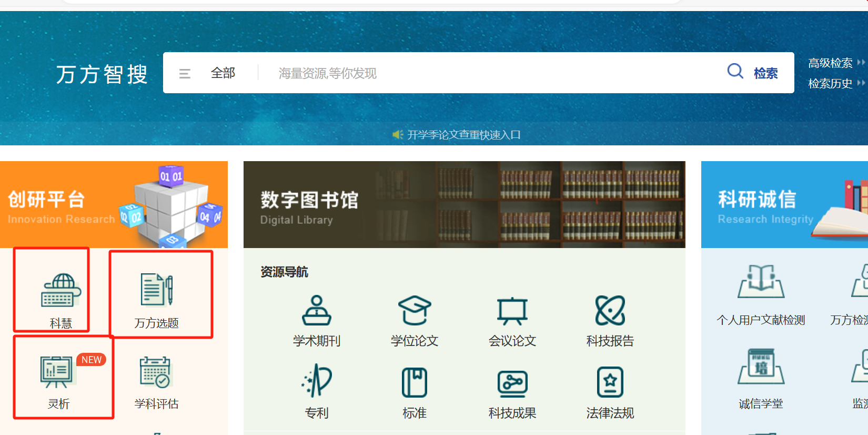Open the 数字图书馆 Digital Library banner
868x435 pixels.
[x=464, y=204]
